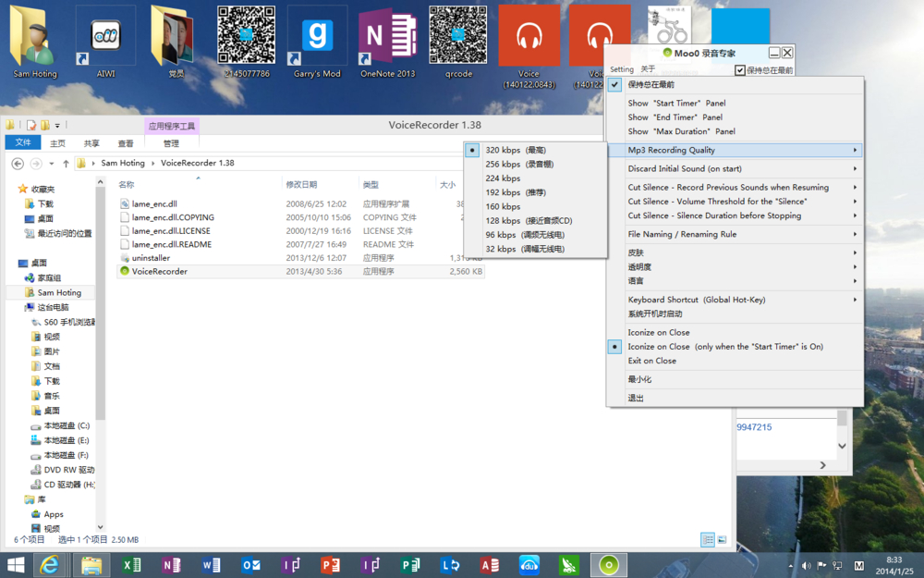Select 320 kbps (最高) quality
This screenshot has height=578, width=924.
tap(536, 150)
